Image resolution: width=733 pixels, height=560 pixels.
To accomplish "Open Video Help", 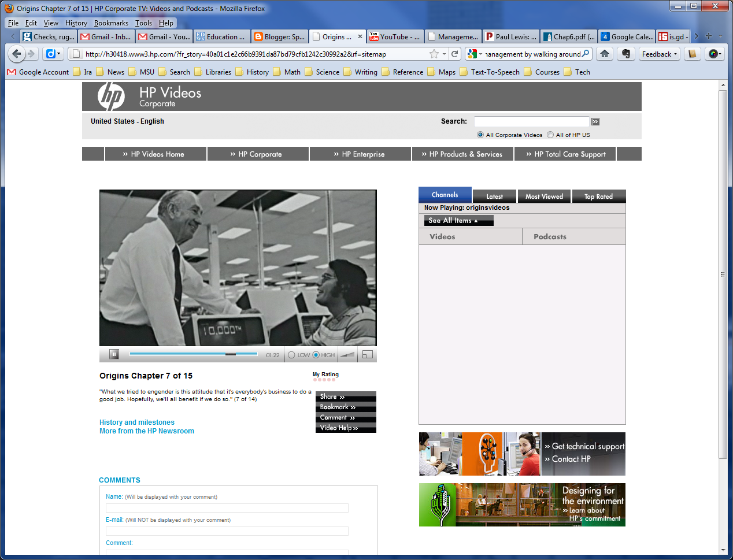I will (x=346, y=428).
